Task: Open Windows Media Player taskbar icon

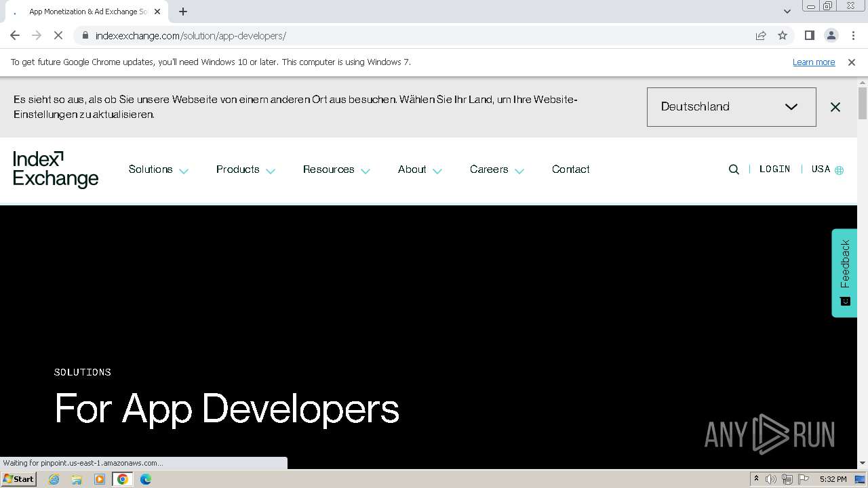Action: tap(100, 479)
